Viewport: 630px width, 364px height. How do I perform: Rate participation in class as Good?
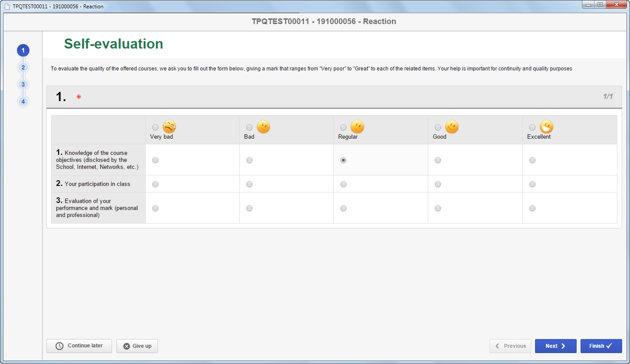click(438, 184)
